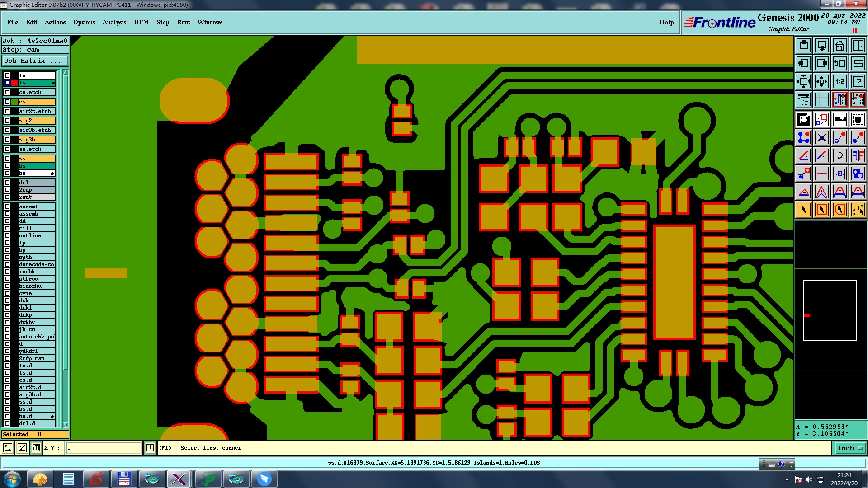Click the ruler measurement icon
Image resolution: width=868 pixels, height=488 pixels.
coord(840,119)
